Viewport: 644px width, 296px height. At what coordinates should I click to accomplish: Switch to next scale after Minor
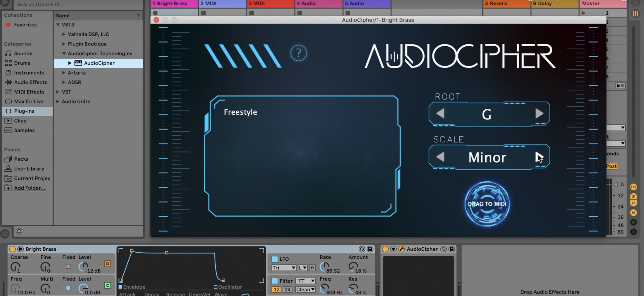click(539, 157)
